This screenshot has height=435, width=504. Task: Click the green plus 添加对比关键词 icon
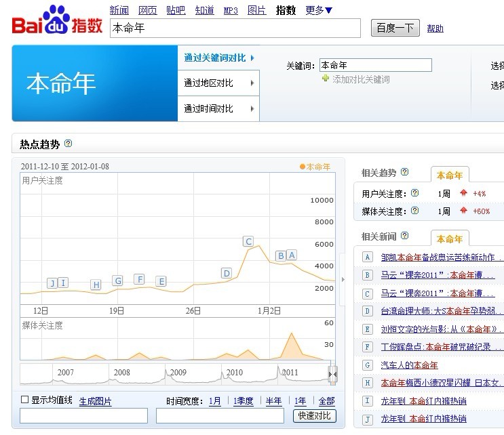click(x=326, y=79)
